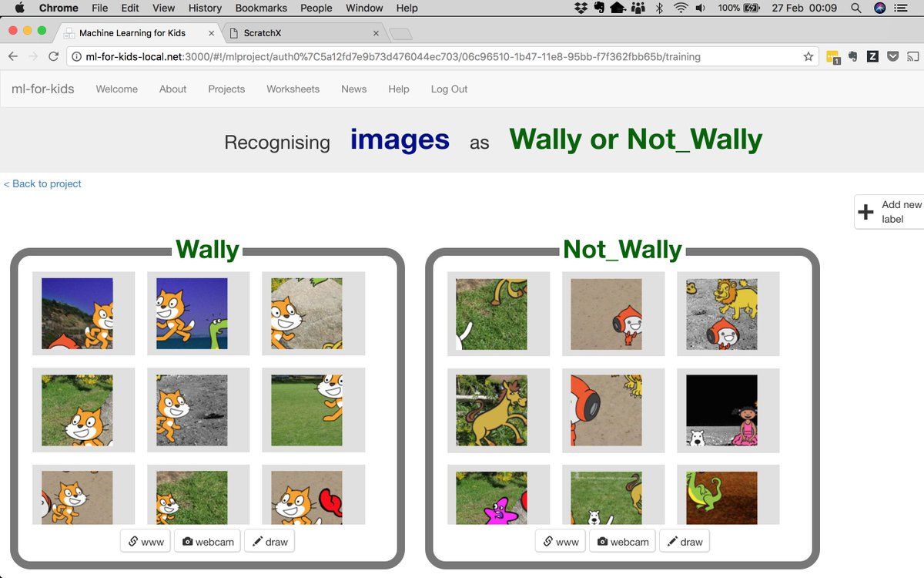The width and height of the screenshot is (924, 578).
Task: Open Spotlight search magnifier icon
Action: (x=856, y=8)
